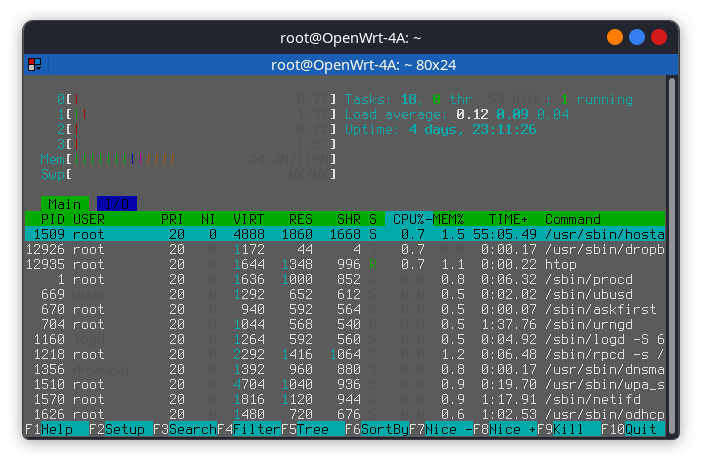Select the htop process row
Screen dimensions: 702x464
pos(345,264)
